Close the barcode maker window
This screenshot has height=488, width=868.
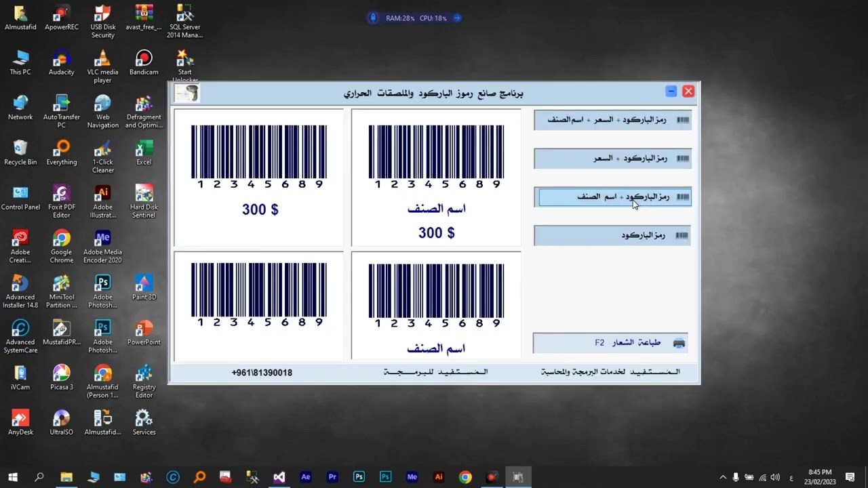tap(688, 91)
